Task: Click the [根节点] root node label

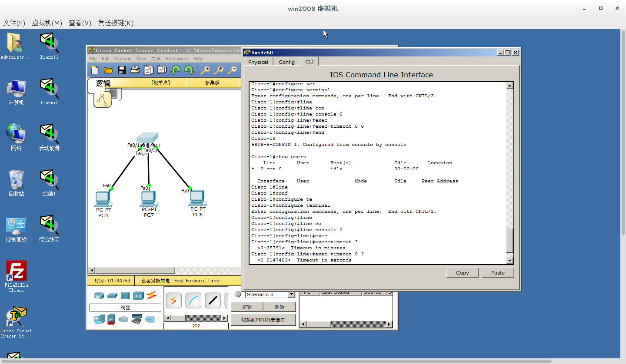Action: (160, 83)
